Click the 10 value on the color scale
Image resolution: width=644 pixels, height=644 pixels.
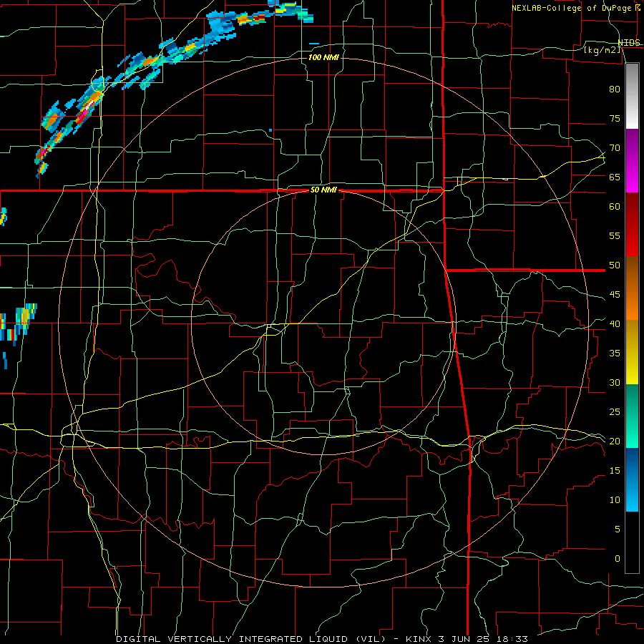(x=615, y=499)
